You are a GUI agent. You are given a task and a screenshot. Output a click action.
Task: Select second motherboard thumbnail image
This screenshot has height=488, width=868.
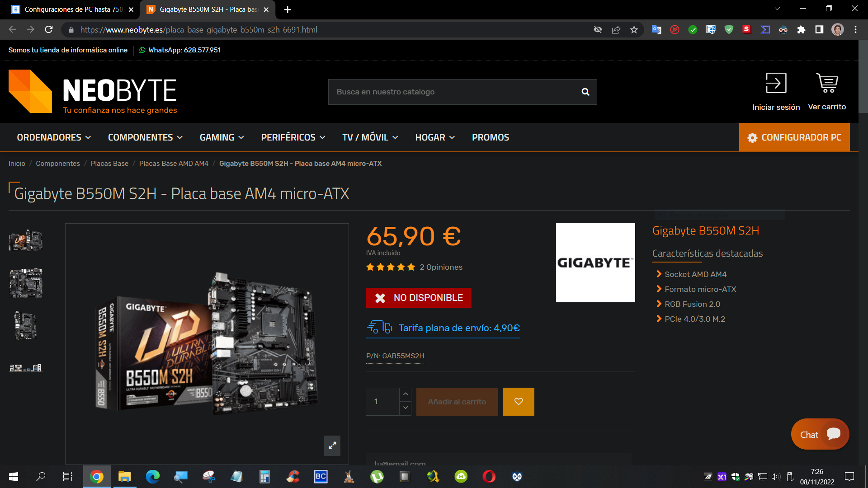26,283
